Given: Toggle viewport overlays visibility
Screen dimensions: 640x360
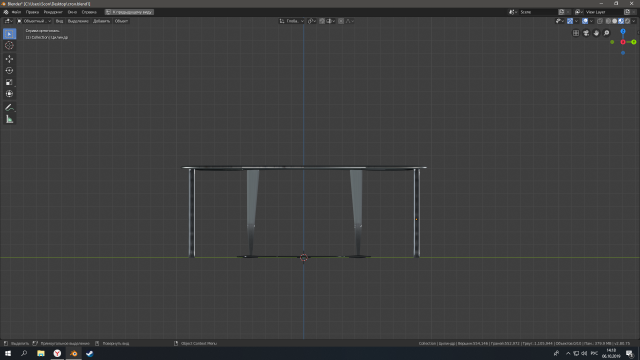Looking at the screenshot, I should coord(585,21).
